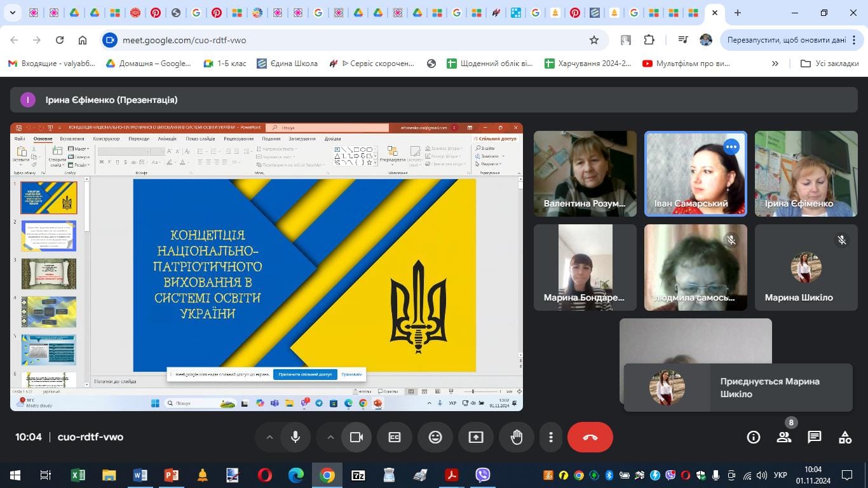Raise your hand in the meeting

(x=517, y=437)
